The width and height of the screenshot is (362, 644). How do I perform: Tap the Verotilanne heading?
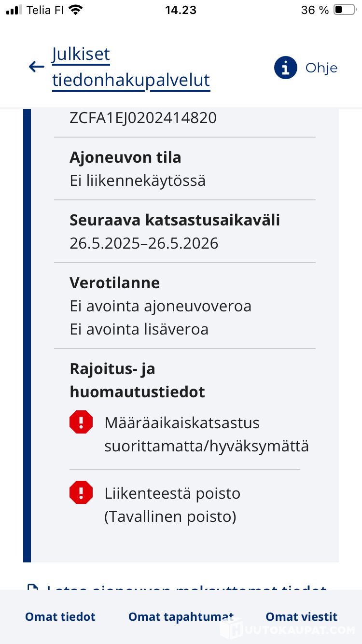tap(114, 283)
